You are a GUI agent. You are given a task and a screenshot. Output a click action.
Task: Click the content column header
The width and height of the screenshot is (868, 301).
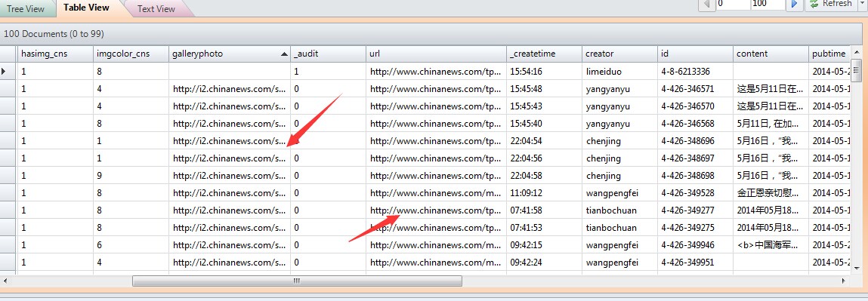click(771, 54)
